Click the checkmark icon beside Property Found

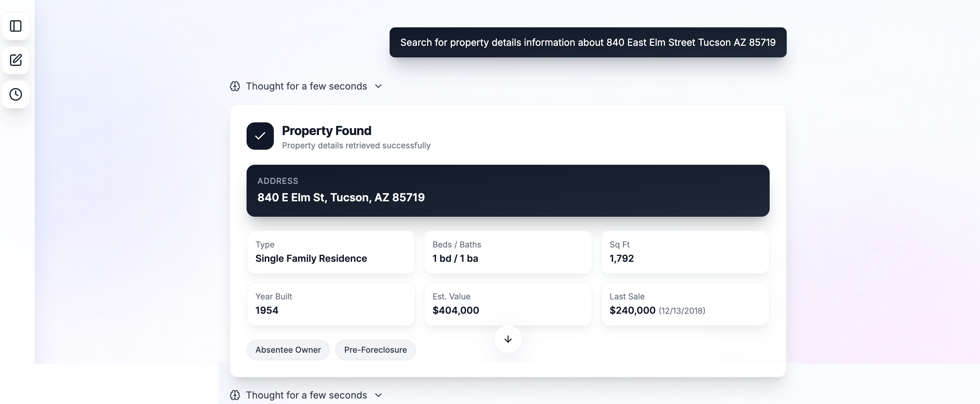pos(260,136)
